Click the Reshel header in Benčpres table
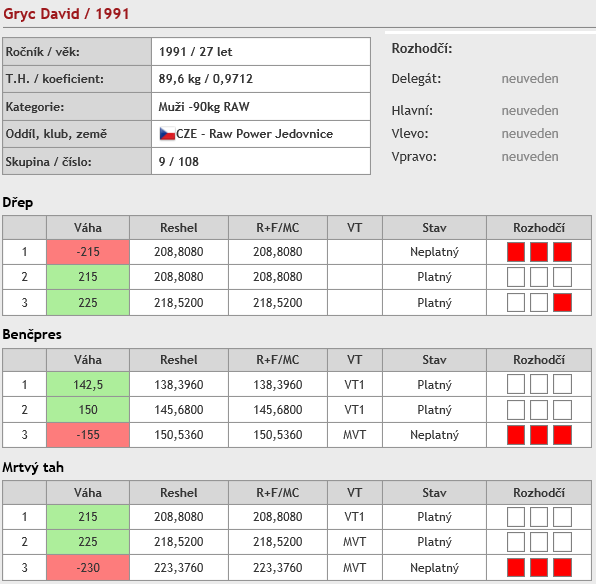 click(179, 360)
